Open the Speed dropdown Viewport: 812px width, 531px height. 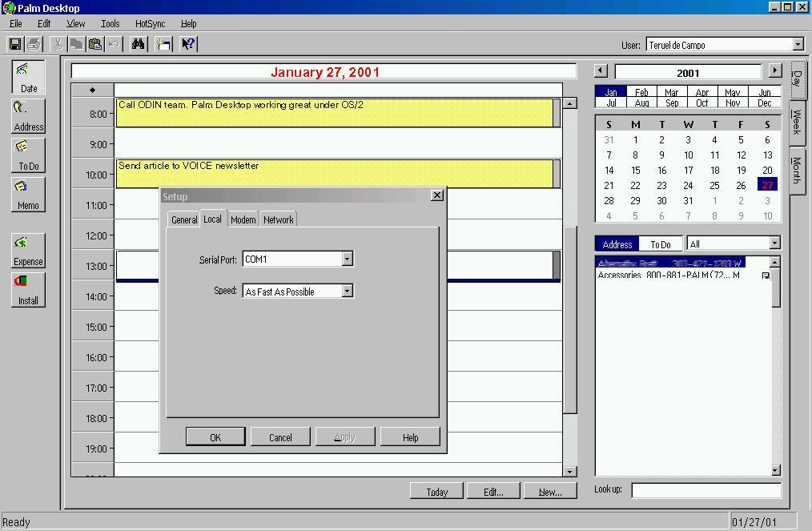point(347,292)
